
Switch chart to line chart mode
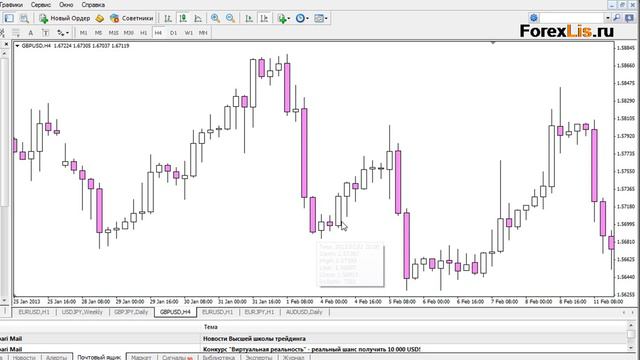coord(198,18)
